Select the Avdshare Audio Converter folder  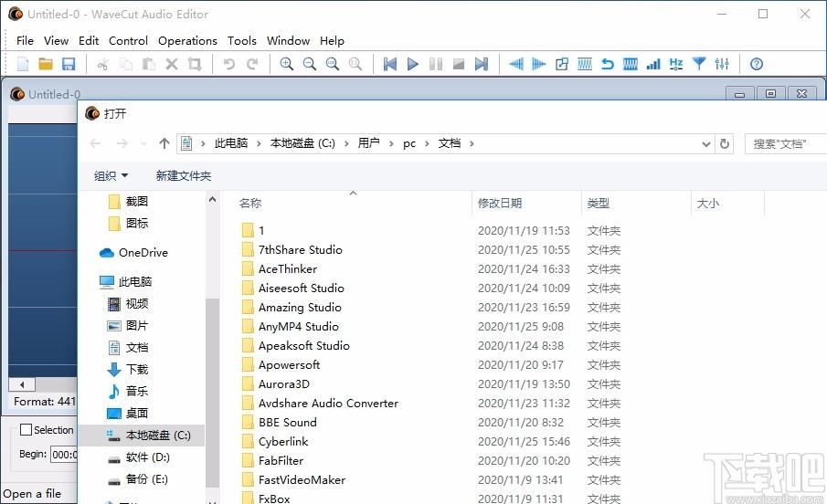point(320,404)
